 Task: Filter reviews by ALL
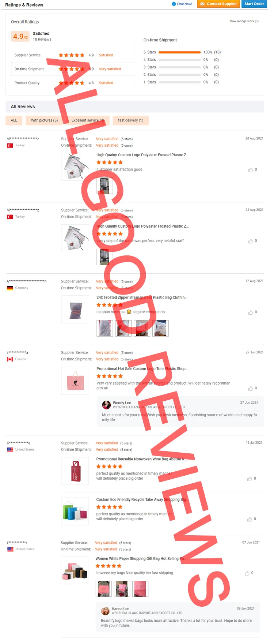coord(14,120)
